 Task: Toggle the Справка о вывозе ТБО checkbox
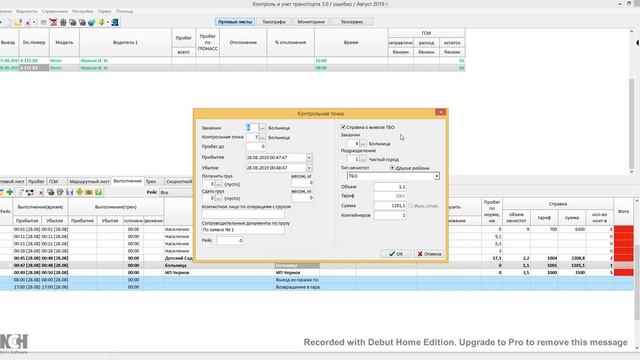(343, 127)
